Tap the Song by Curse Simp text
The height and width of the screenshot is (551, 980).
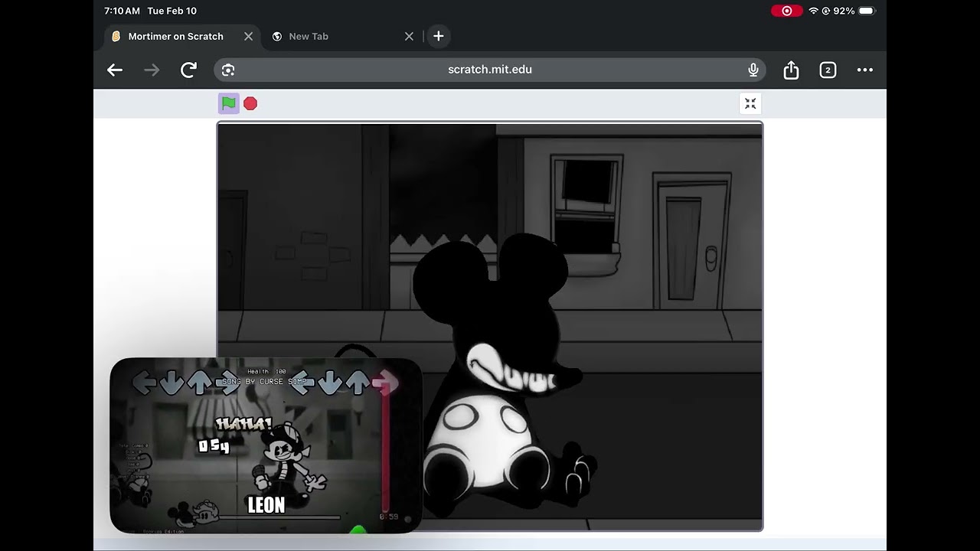tap(264, 381)
